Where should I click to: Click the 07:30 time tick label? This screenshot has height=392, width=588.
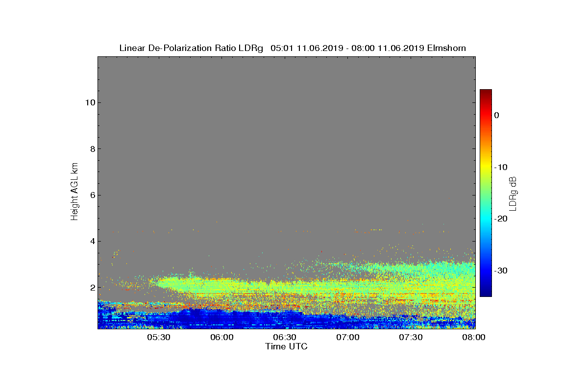(411, 337)
